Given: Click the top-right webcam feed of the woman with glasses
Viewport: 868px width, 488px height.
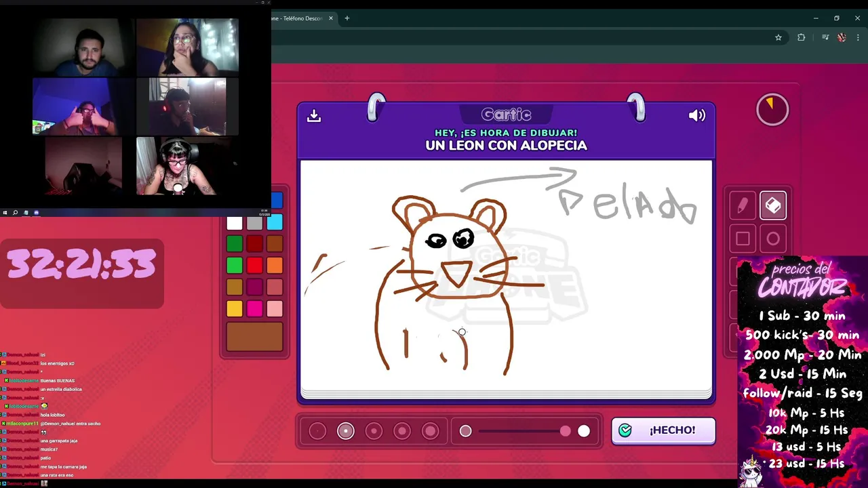Looking at the screenshot, I should point(187,46).
